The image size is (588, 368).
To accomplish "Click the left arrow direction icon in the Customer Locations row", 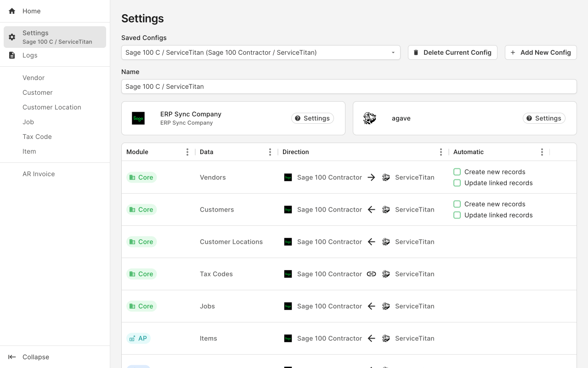I will coord(372,241).
